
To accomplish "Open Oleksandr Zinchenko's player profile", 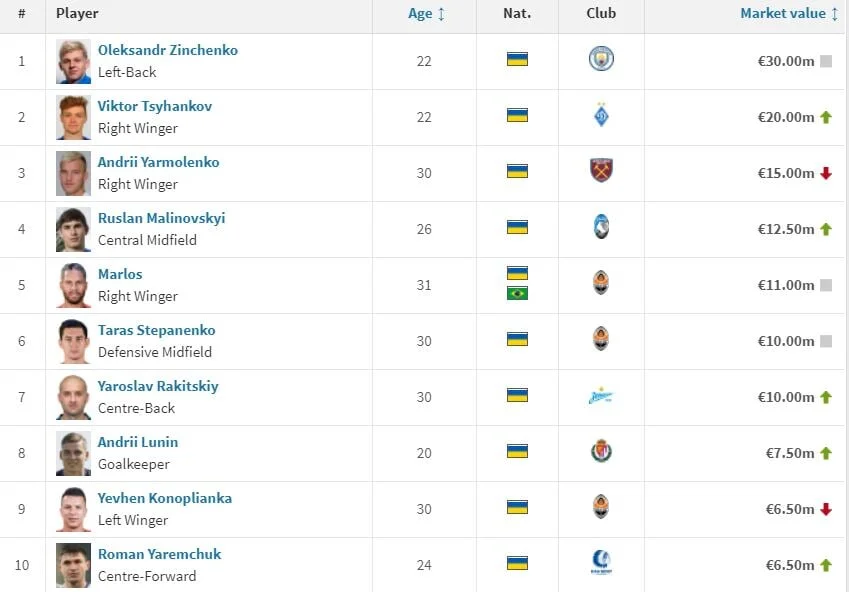I will pos(167,50).
